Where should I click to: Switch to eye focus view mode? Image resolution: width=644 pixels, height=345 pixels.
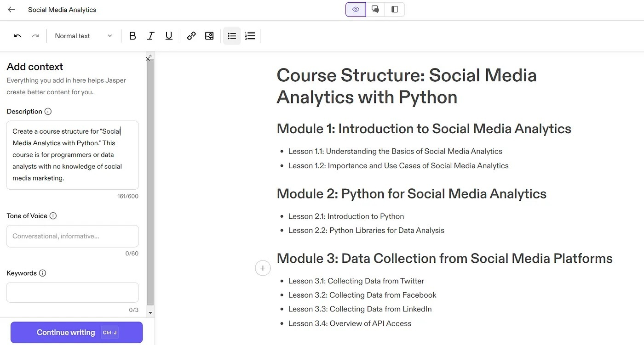356,9
